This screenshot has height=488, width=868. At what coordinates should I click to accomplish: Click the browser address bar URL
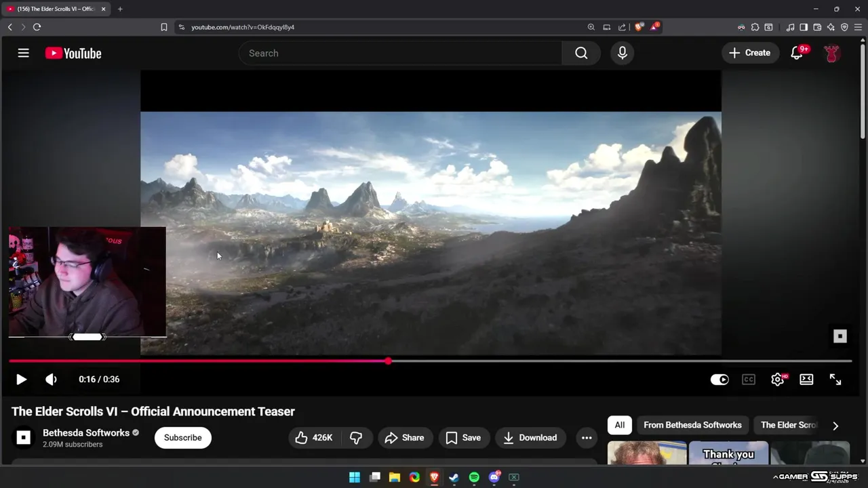click(x=243, y=27)
